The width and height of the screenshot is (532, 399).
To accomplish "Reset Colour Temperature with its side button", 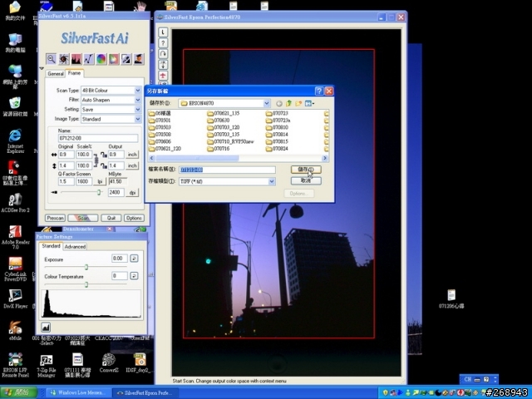I will (x=134, y=276).
